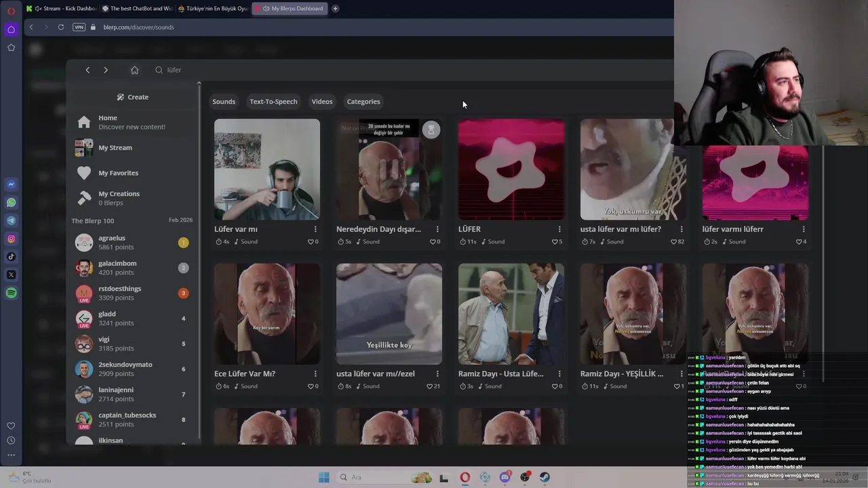Open the Opera menu logo
868x488 pixels.
(11, 12)
